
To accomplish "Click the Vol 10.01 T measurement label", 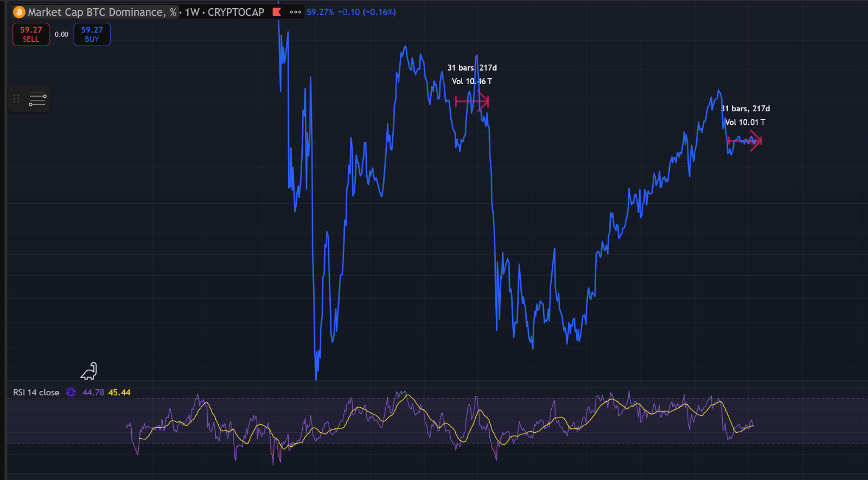I will coord(745,122).
